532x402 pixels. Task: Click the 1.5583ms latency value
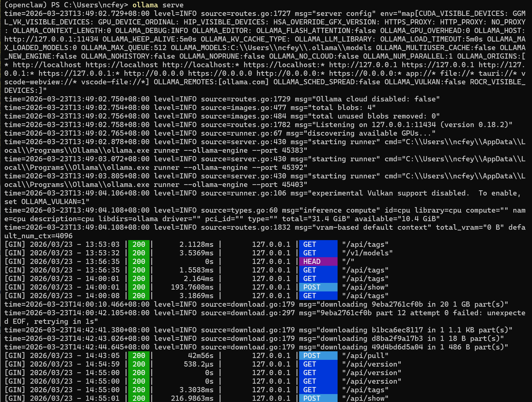coord(197,270)
